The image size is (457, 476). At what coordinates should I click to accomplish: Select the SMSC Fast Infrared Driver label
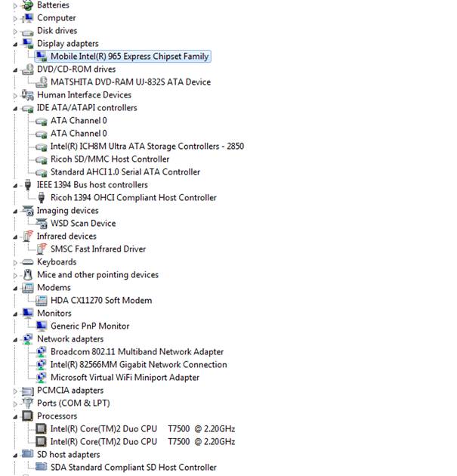98,249
